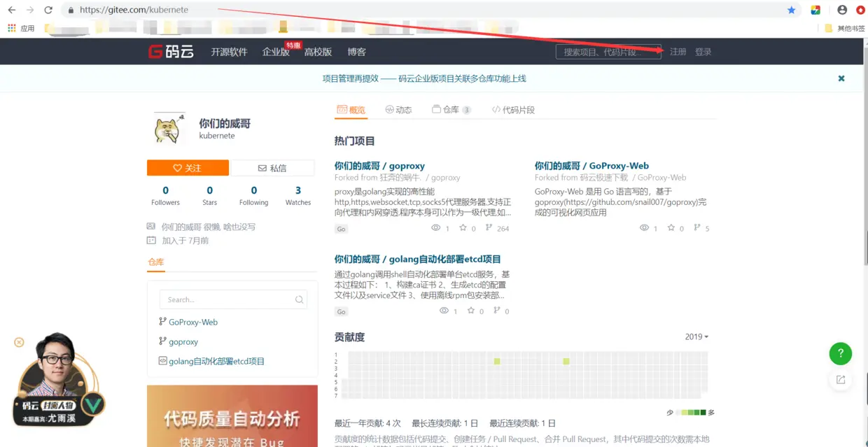
Task: Open goproxy in sidebar repository list
Action: (183, 341)
